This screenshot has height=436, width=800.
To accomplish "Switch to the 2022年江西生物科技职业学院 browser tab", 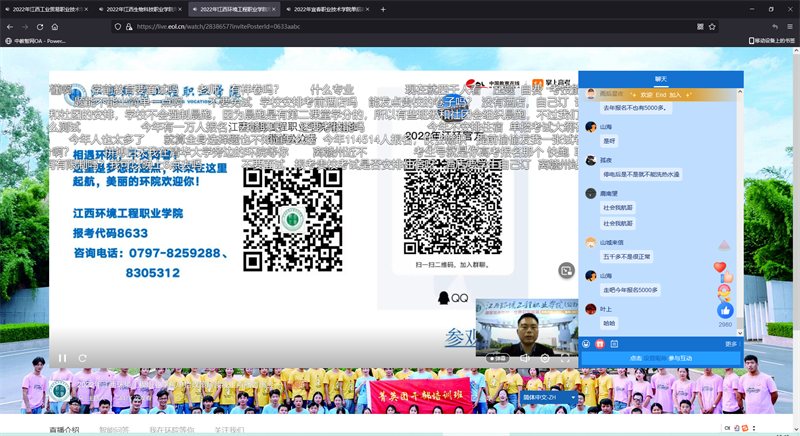I will pos(140,9).
